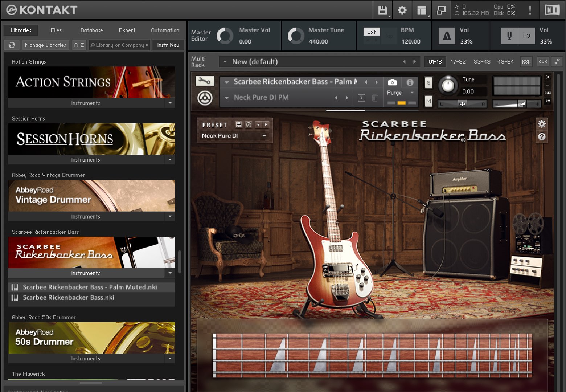The width and height of the screenshot is (566, 392).
Task: Switch to the Files tab
Action: pos(56,30)
